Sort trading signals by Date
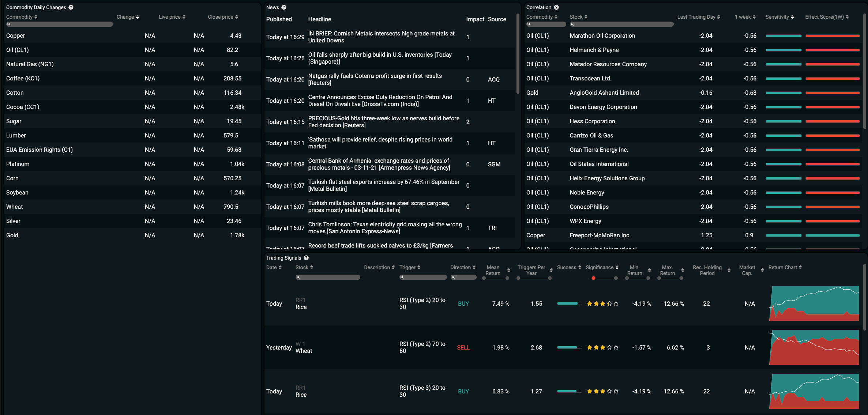 (280, 267)
